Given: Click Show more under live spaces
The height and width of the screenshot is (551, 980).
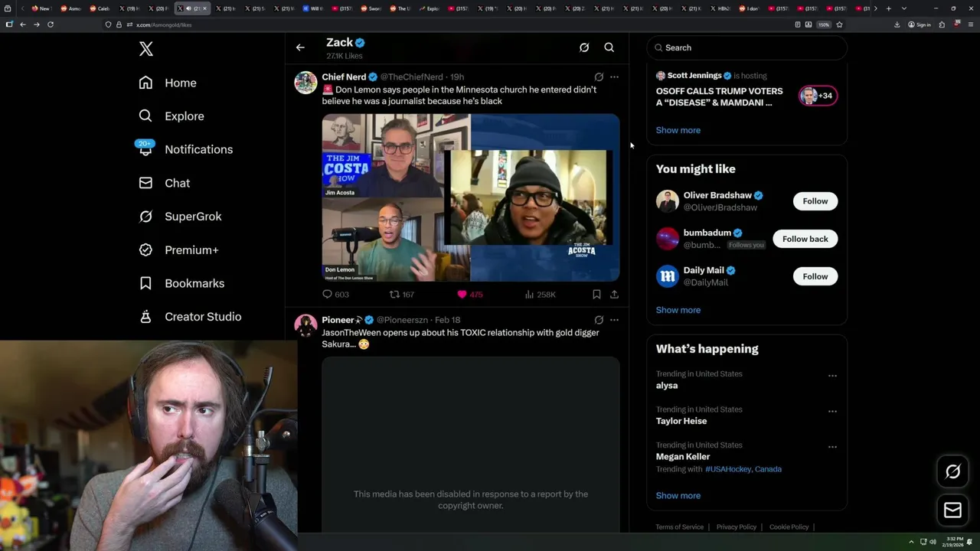Looking at the screenshot, I should [x=678, y=130].
